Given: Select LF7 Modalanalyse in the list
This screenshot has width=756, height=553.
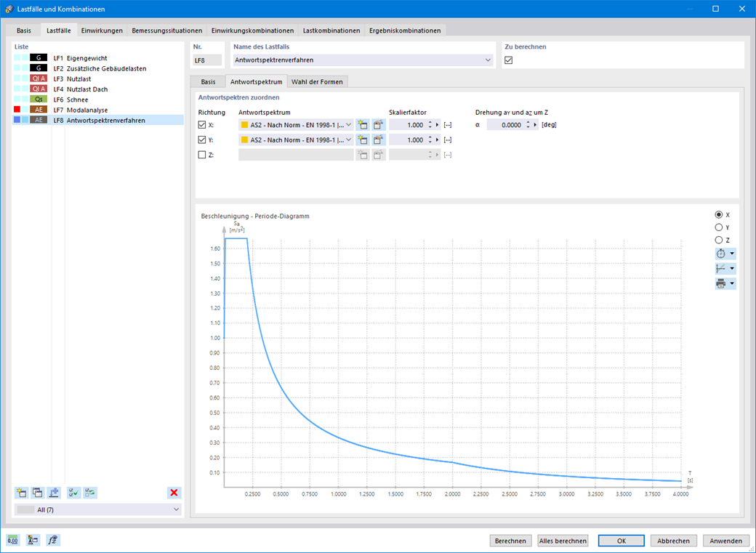Looking at the screenshot, I should tap(98, 110).
